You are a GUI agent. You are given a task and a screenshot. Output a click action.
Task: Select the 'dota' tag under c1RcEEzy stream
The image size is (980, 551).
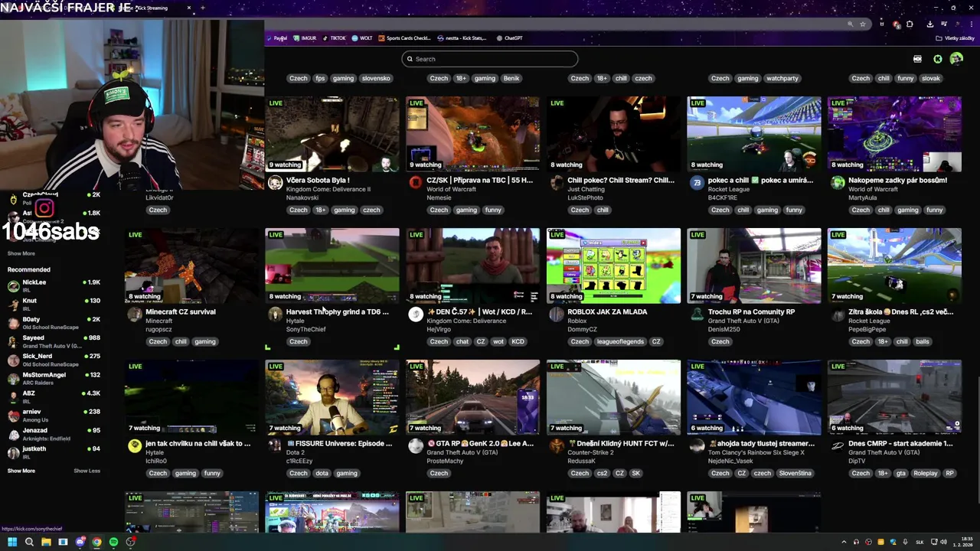(x=322, y=473)
